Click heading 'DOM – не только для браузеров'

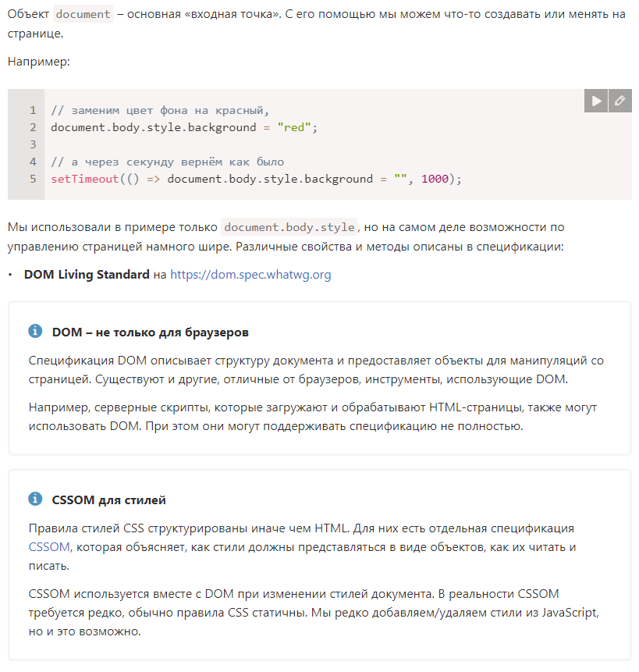(x=151, y=332)
